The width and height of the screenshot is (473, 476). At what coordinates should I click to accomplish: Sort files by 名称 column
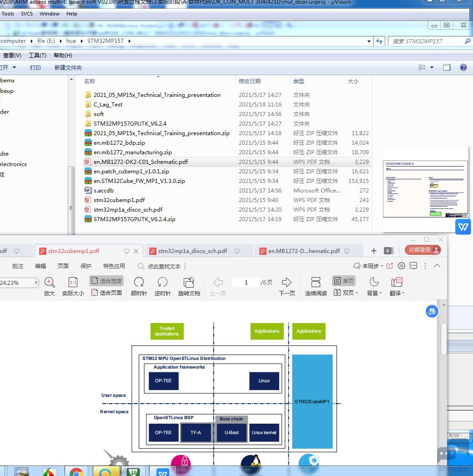158,81
